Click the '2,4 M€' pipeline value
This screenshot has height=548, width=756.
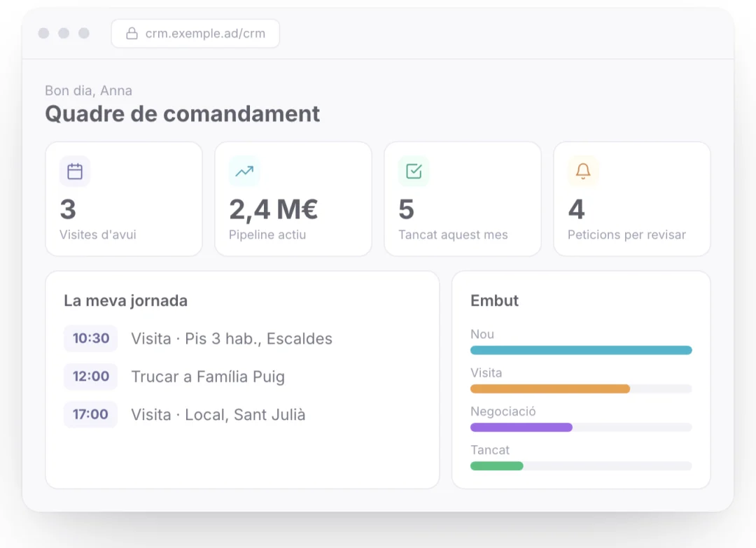[x=274, y=210]
